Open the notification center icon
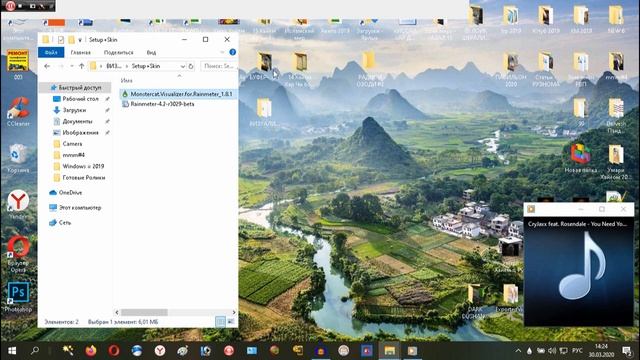The width and height of the screenshot is (640, 360). 627,351
